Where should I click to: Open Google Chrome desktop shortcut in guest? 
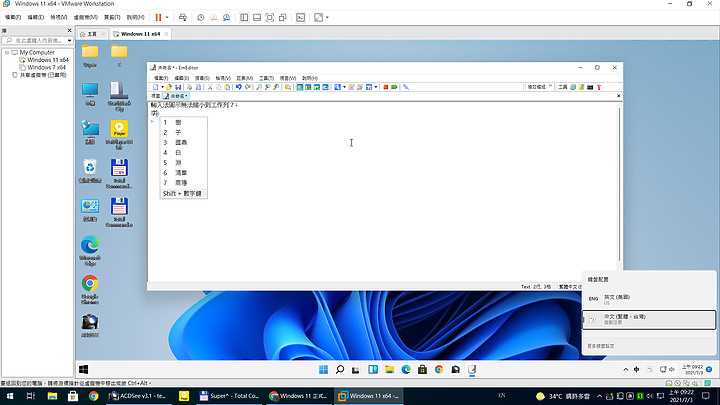(x=90, y=289)
